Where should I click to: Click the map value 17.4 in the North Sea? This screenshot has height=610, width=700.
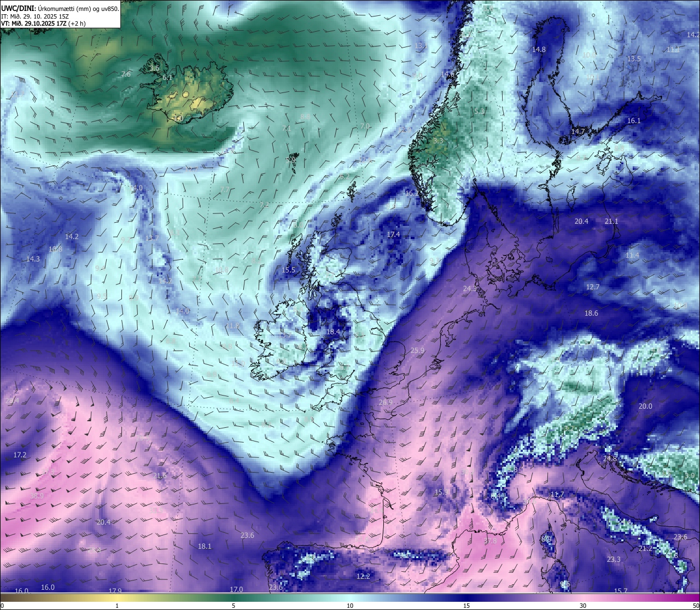coord(393,235)
